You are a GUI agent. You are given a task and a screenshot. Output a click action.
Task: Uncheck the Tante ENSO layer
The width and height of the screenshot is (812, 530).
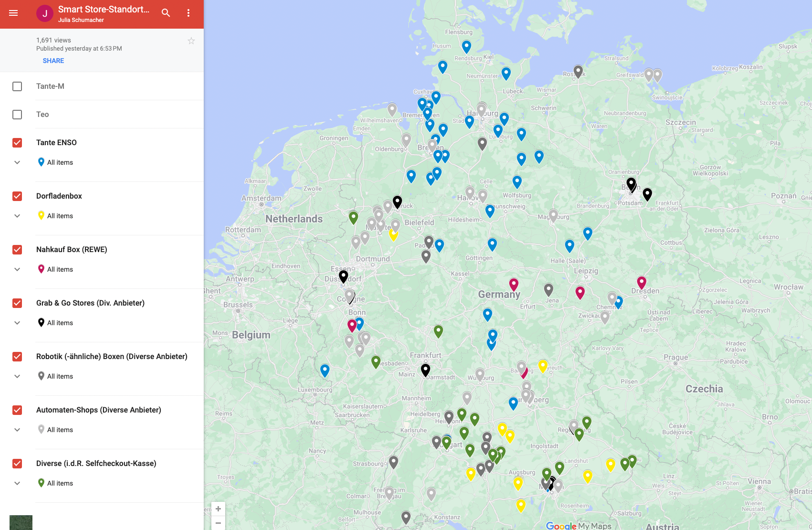tap(17, 143)
